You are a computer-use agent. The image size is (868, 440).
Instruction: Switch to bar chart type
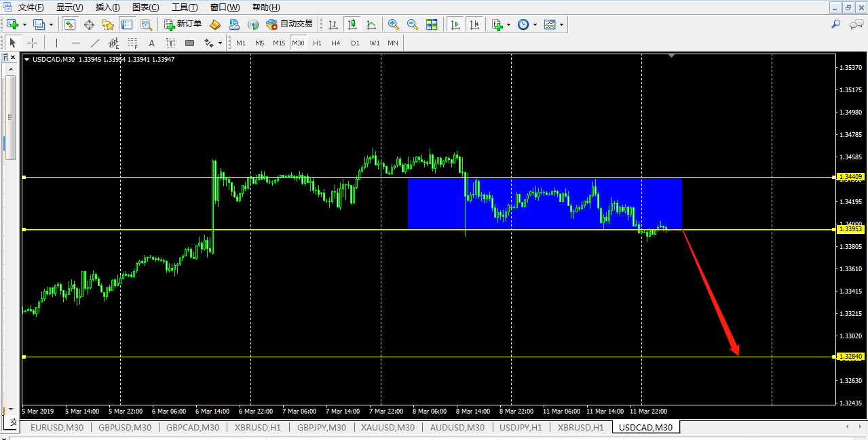coord(333,24)
